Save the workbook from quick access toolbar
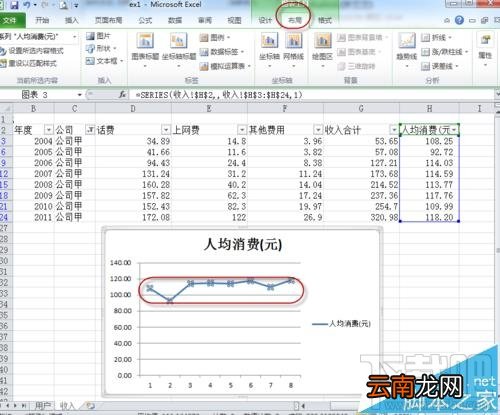The height and width of the screenshot is (415, 500). pos(14,5)
